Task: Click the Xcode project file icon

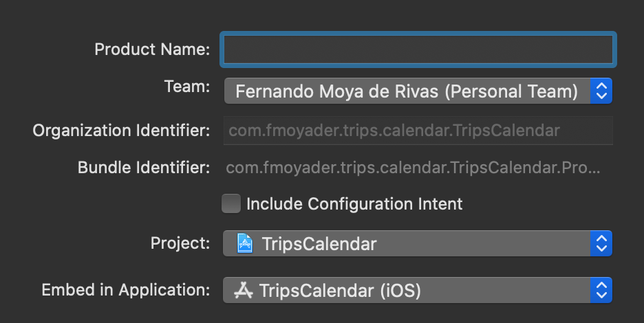Action: pos(245,243)
